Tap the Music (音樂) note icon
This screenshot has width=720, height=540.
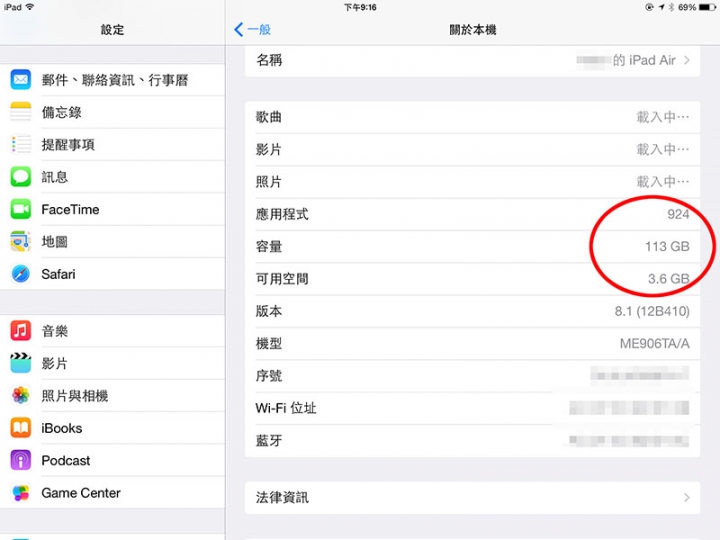(21, 331)
